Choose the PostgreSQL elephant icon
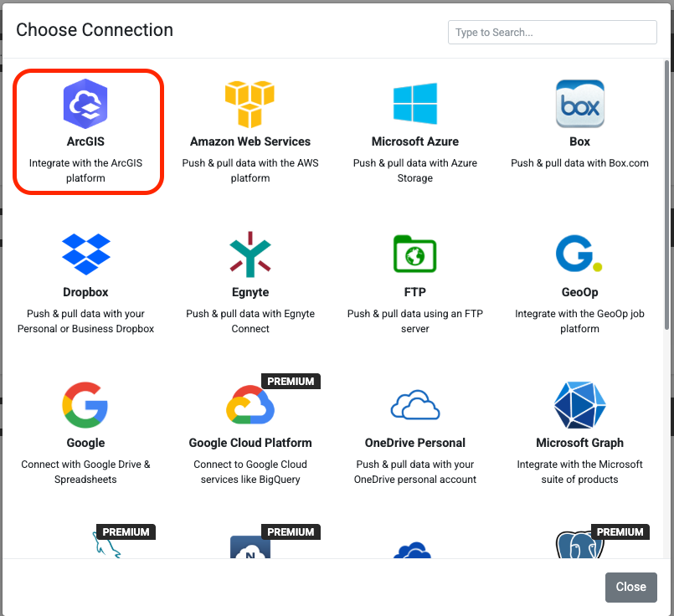 [580, 546]
